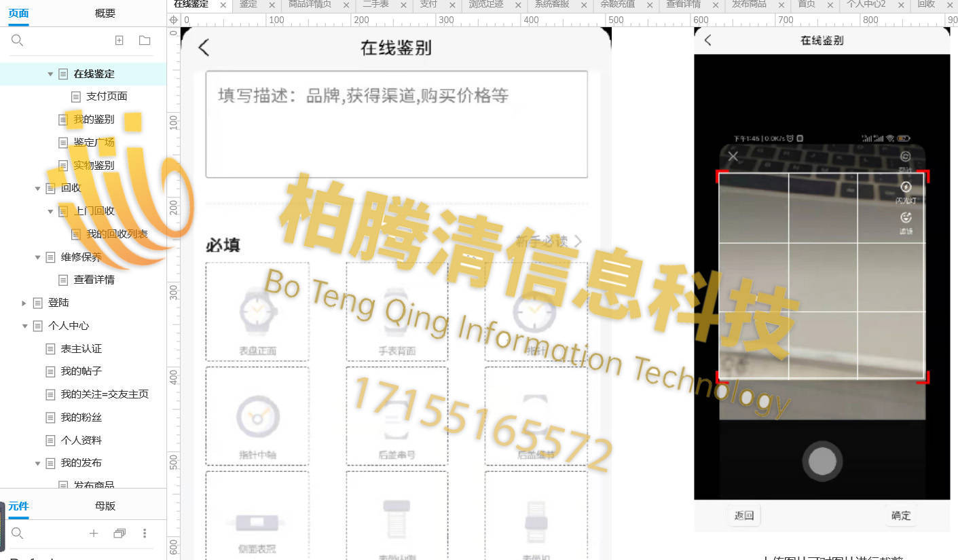
Task: Select the 查看详情 page in tree
Action: [94, 280]
